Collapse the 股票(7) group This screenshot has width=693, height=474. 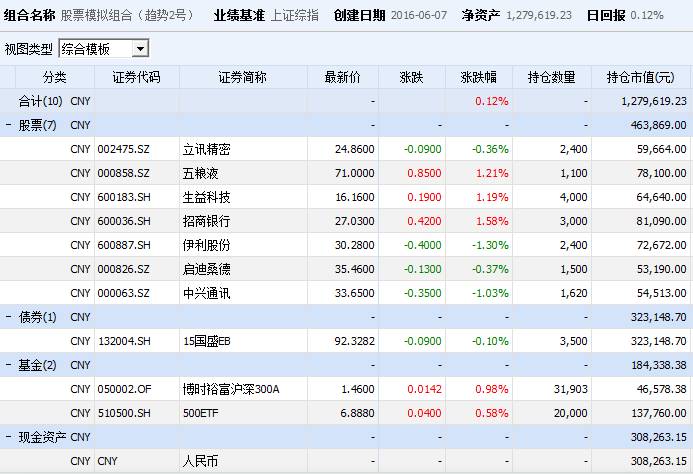9,125
